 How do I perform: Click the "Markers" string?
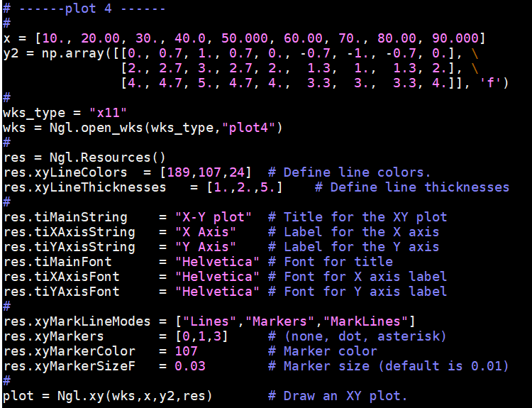tap(279, 321)
